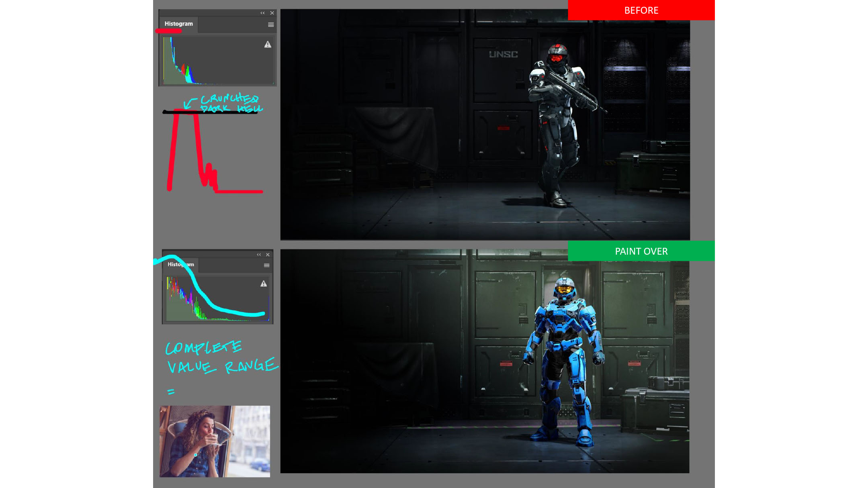Click the BEFORE red label
This screenshot has height=488, width=868.
641,10
